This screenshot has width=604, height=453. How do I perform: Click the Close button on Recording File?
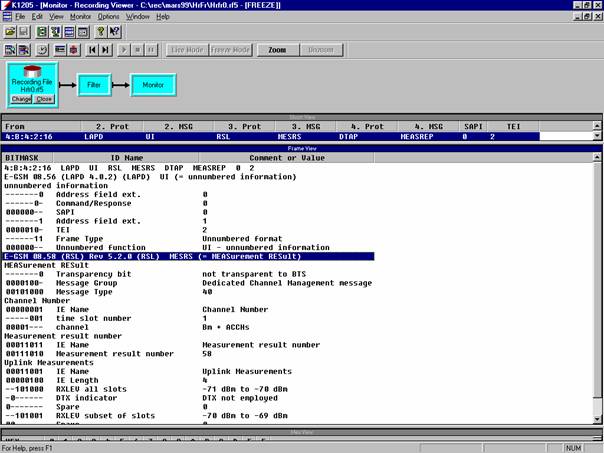point(43,99)
